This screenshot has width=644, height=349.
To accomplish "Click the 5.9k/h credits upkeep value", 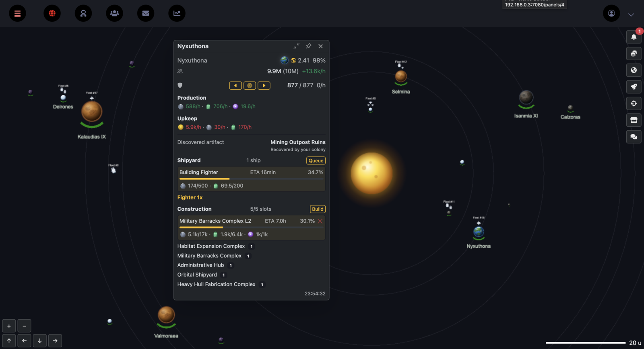I will coord(193,127).
